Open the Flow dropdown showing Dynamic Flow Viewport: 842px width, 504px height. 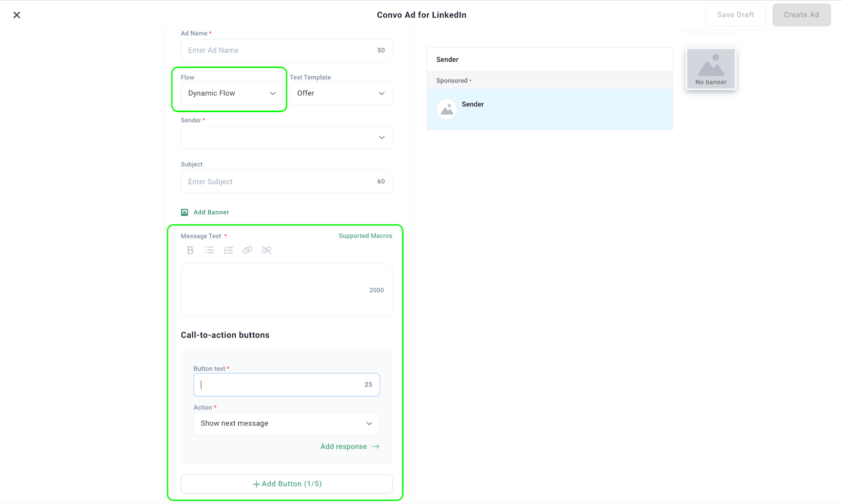[231, 93]
